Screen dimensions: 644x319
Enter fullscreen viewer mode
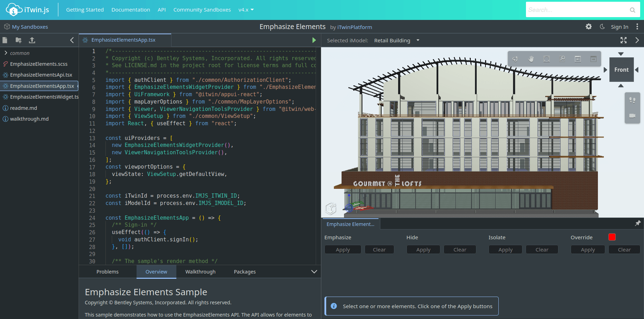(x=624, y=40)
